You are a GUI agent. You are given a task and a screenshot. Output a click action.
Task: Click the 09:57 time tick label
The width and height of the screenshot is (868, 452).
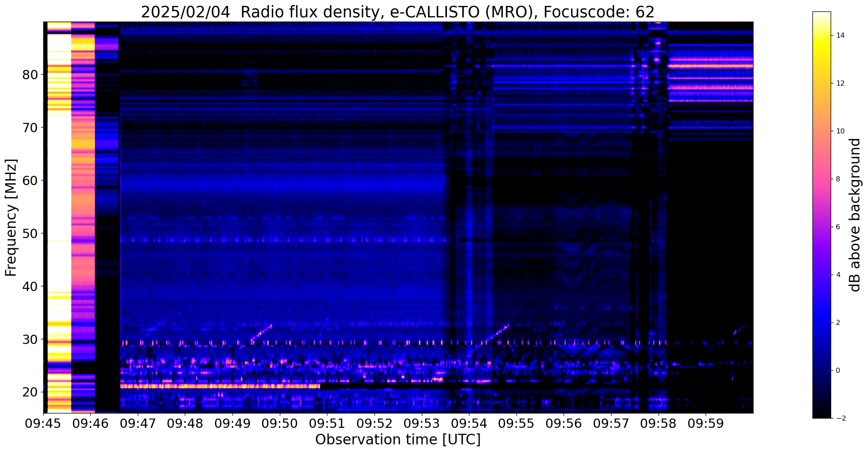pos(611,423)
